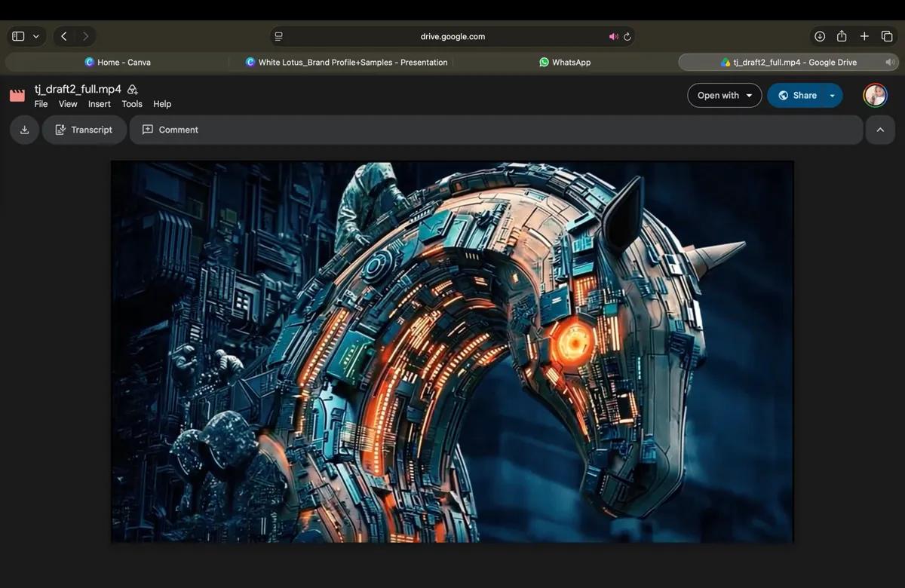The height and width of the screenshot is (588, 905).
Task: Add a Comment to the video
Action: tap(170, 130)
